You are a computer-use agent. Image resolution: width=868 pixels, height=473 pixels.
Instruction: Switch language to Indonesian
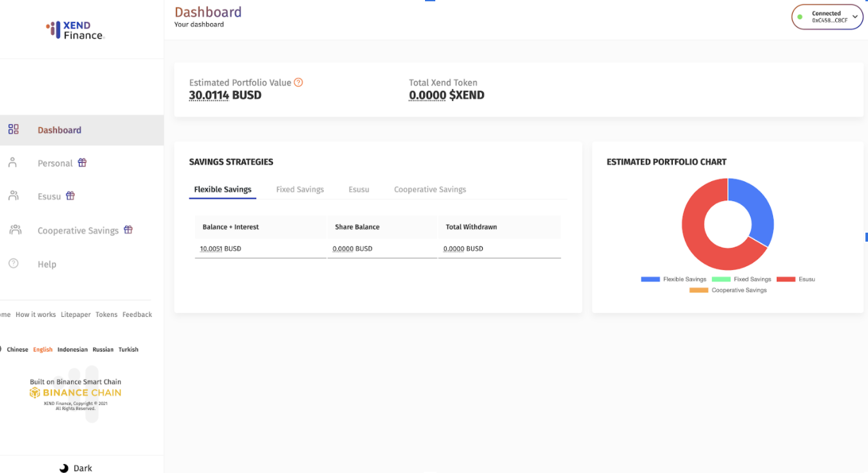[73, 350]
